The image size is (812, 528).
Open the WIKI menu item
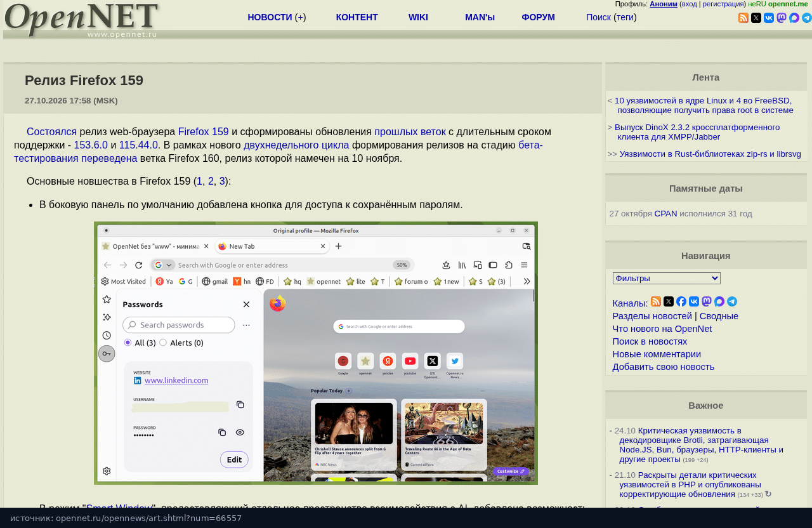(x=418, y=17)
